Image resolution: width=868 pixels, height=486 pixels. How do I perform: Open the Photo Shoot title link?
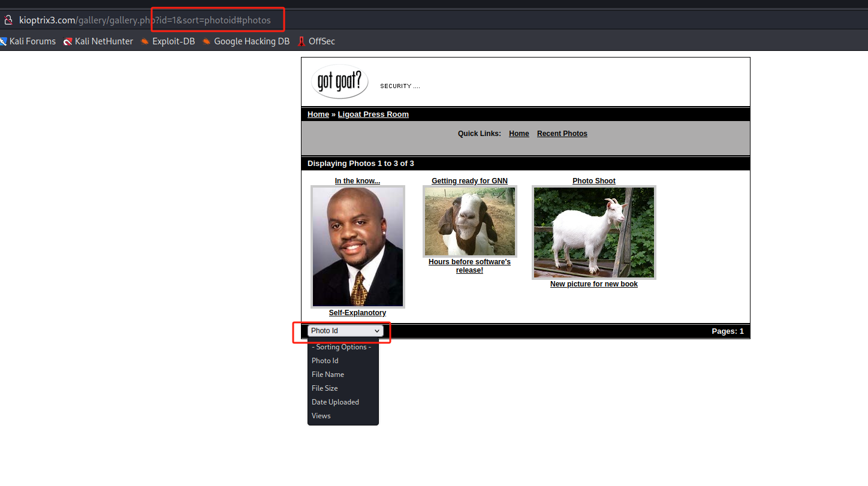tap(594, 181)
